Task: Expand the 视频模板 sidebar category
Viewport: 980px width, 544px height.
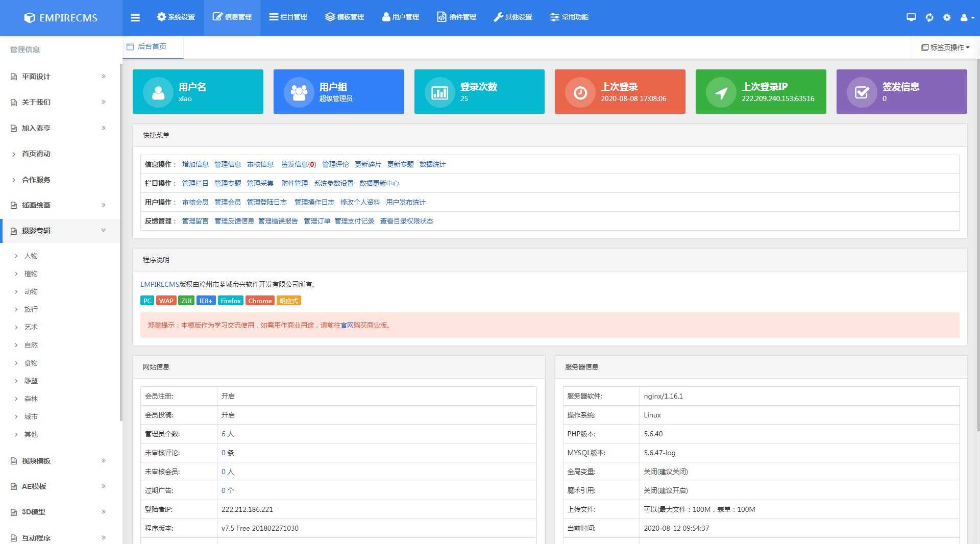Action: click(x=59, y=461)
